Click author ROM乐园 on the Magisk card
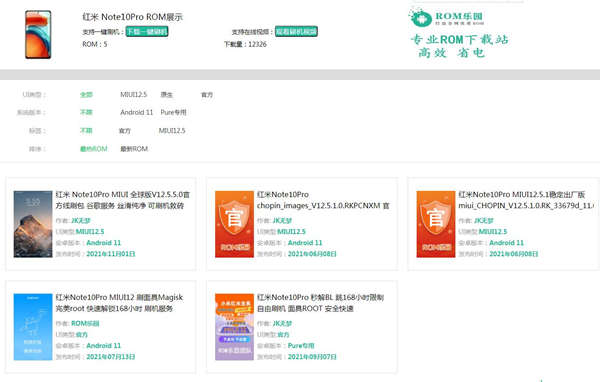The width and height of the screenshot is (600, 382). [85, 323]
